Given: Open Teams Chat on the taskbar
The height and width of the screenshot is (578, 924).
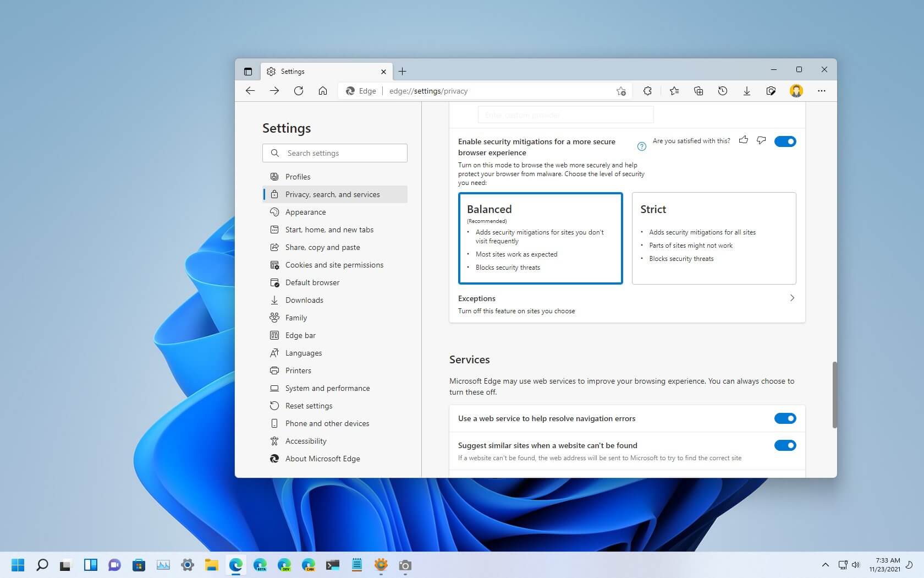Looking at the screenshot, I should (x=114, y=565).
